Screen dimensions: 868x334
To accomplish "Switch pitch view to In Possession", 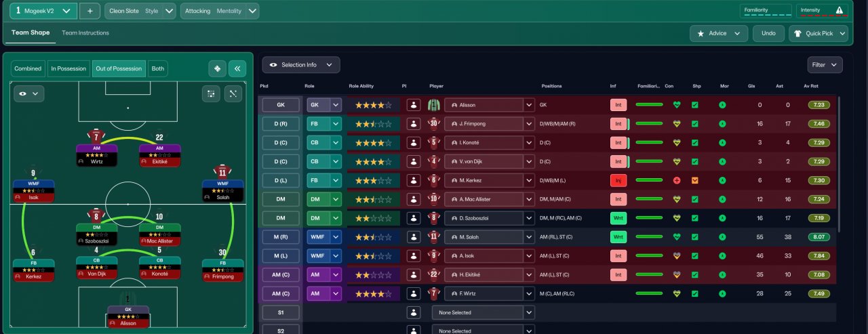I will (68, 68).
